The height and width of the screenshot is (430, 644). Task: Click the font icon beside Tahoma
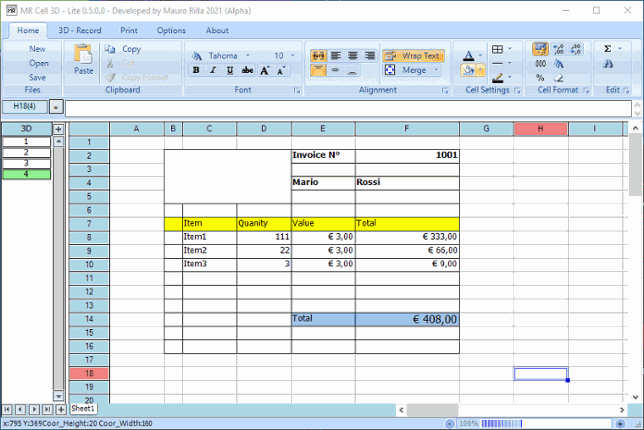pos(197,56)
